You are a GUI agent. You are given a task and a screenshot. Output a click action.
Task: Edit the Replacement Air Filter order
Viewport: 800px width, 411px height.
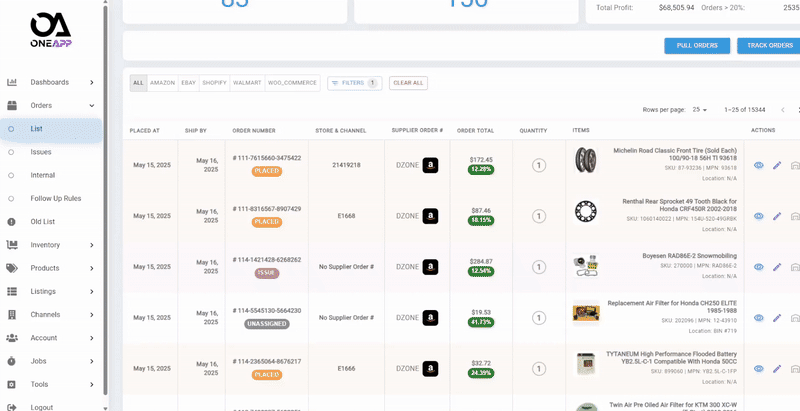tap(777, 318)
